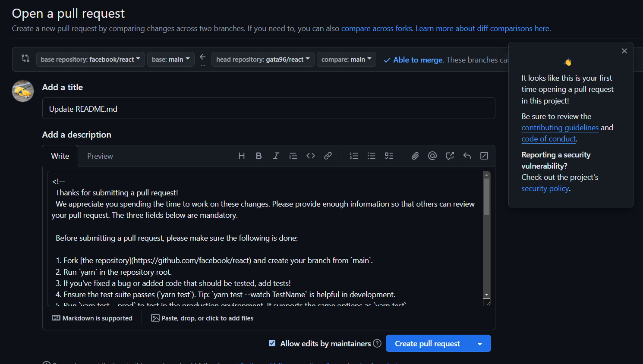Viewport: 643px width, 364px height.
Task: Open code of conduct link
Action: [548, 139]
